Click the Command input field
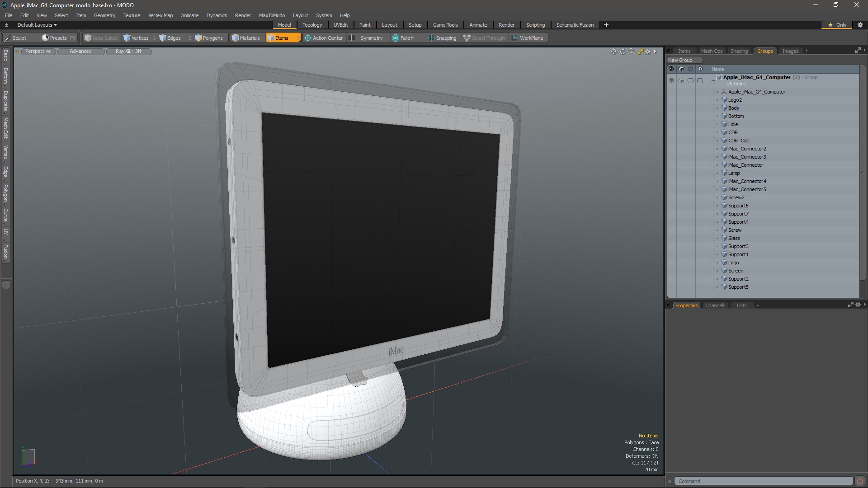The image size is (868, 488). tap(763, 481)
